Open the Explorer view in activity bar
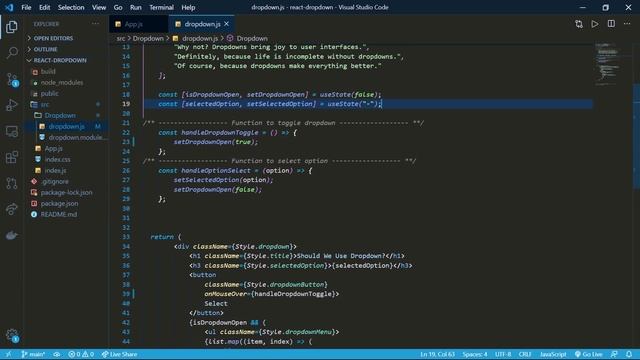640x360 pixels. click(x=12, y=27)
